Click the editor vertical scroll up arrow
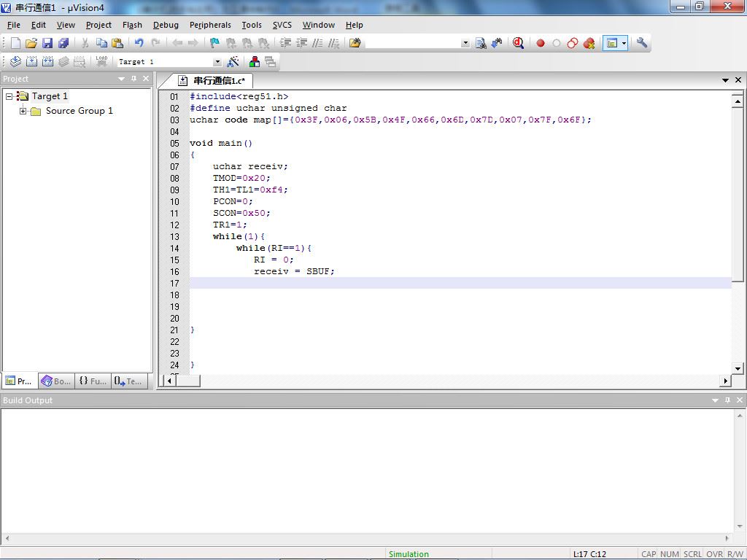The width and height of the screenshot is (747, 560). [x=738, y=101]
